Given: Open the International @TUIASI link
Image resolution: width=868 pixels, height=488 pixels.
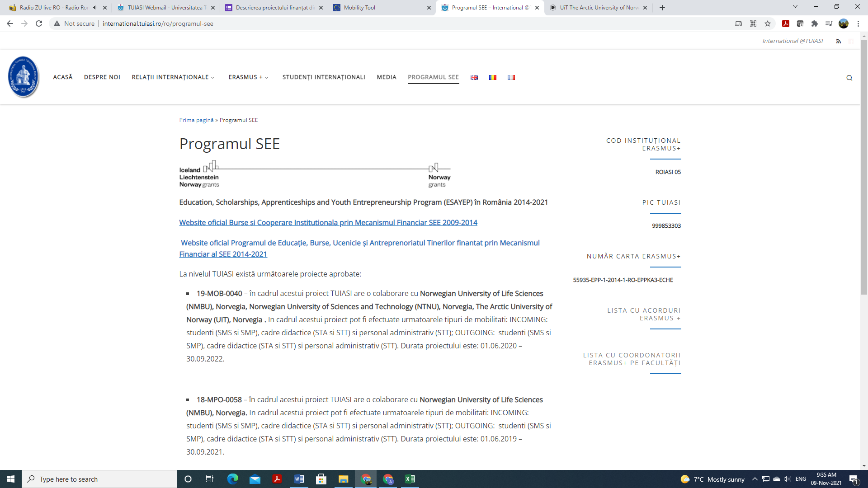Looking at the screenshot, I should pyautogui.click(x=793, y=41).
